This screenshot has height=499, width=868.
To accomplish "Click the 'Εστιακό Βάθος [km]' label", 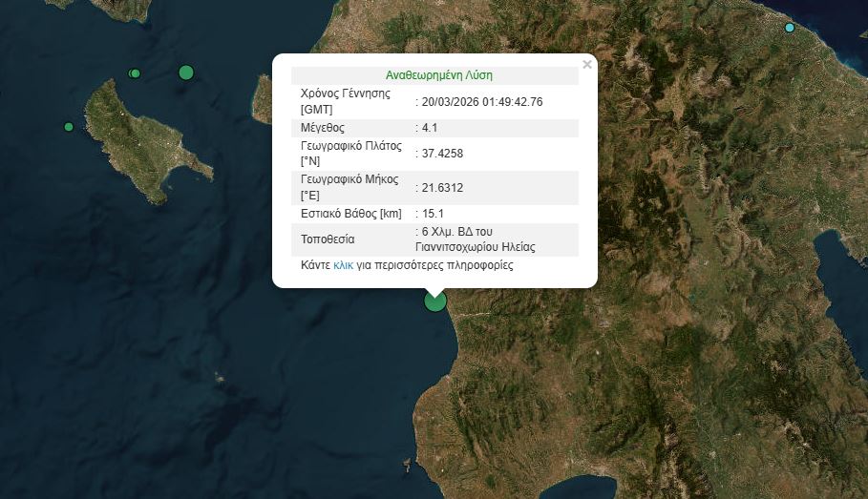I will (x=350, y=213).
